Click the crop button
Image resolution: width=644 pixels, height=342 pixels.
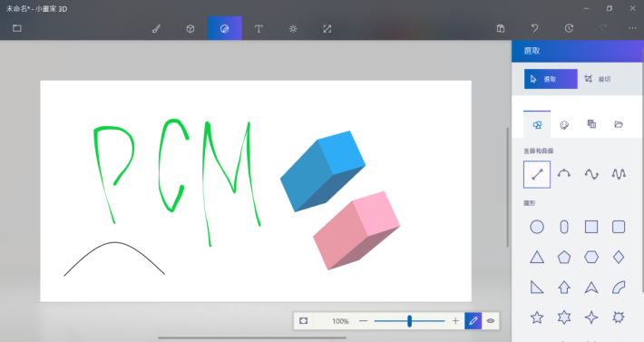pos(598,79)
